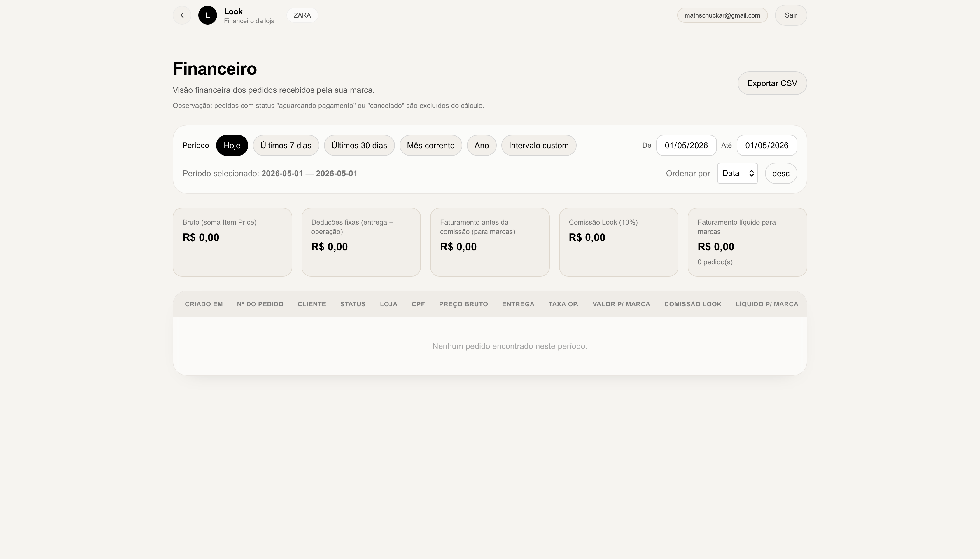This screenshot has width=980, height=559.
Task: Click the Até end date field
Action: pos(767,146)
